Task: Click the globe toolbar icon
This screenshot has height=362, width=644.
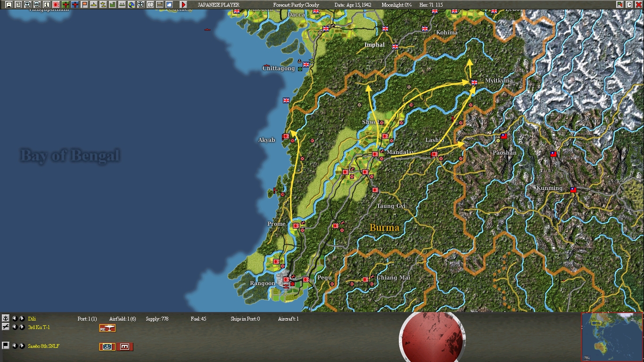Action: click(x=131, y=5)
